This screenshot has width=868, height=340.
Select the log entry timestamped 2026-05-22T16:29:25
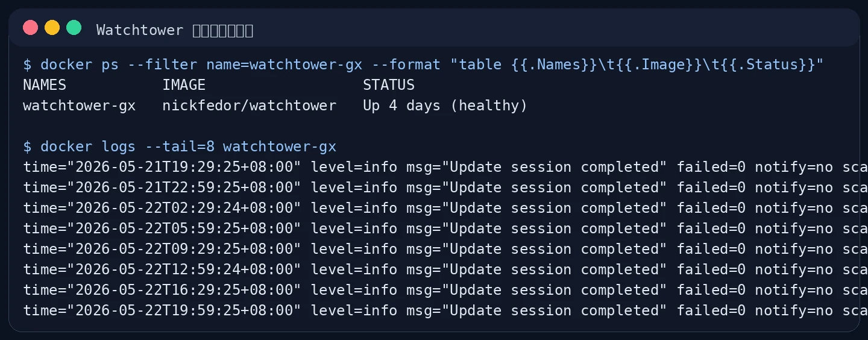445,290
